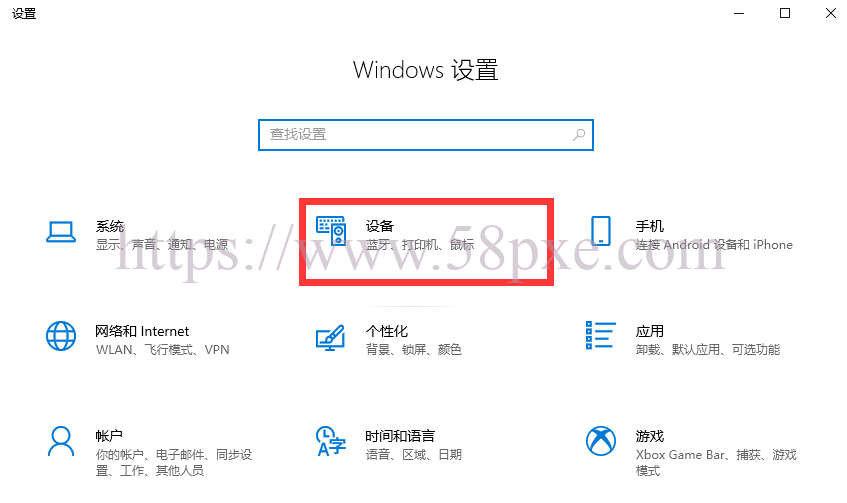Open the Personalization paintbrush icon
The height and width of the screenshot is (503, 847).
coord(330,337)
